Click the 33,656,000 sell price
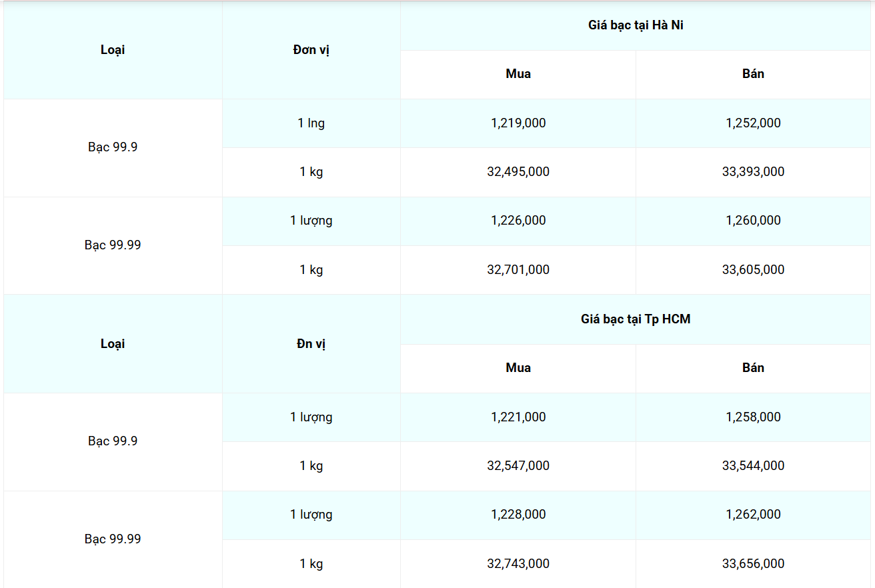 [753, 564]
